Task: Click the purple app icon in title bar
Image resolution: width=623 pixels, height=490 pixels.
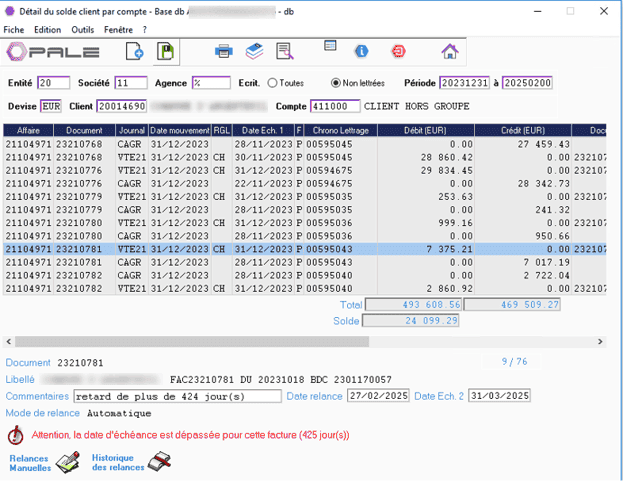Action: pos(10,11)
